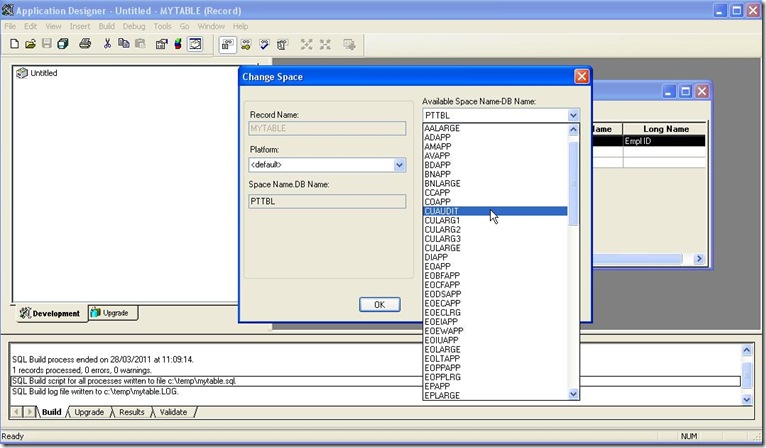
Task: Click the New file toolbar icon
Action: pos(12,44)
